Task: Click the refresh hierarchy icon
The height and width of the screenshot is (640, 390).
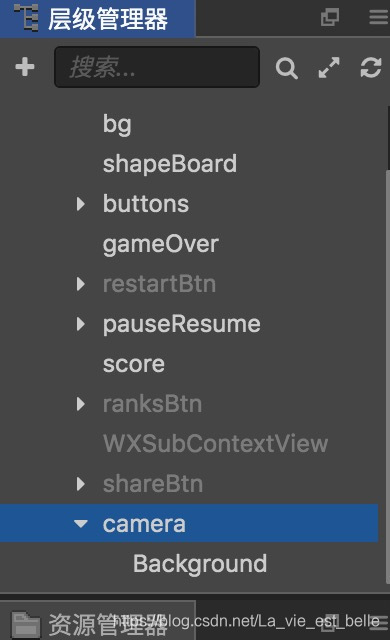Action: point(371,67)
